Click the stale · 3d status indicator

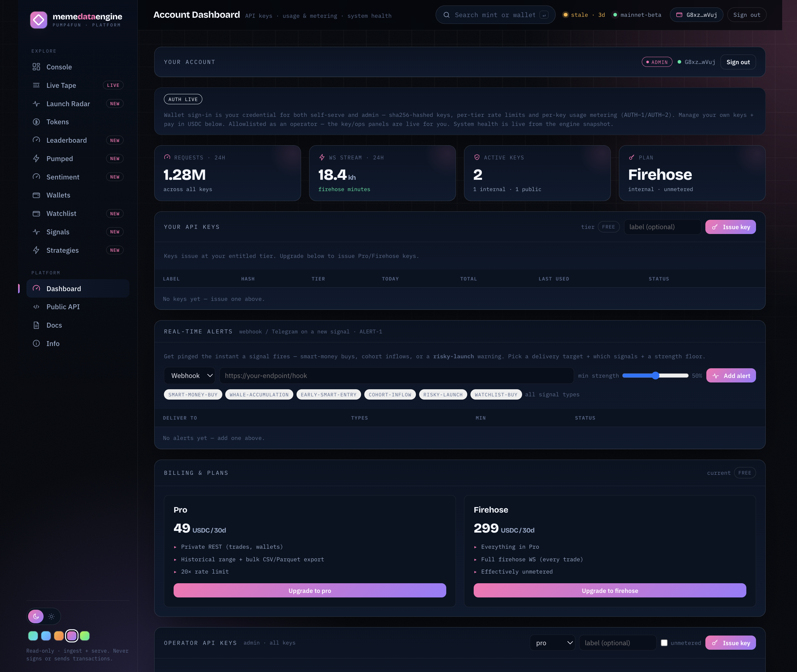[x=584, y=15]
